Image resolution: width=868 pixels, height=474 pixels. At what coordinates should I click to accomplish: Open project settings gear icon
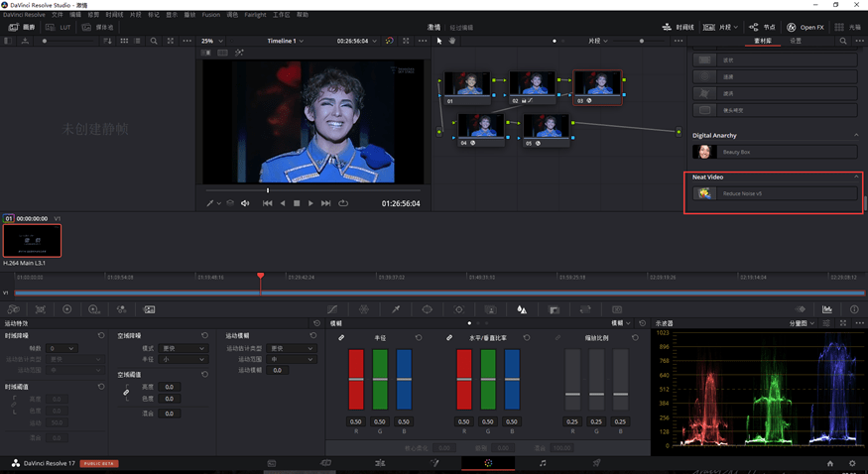pyautogui.click(x=851, y=463)
